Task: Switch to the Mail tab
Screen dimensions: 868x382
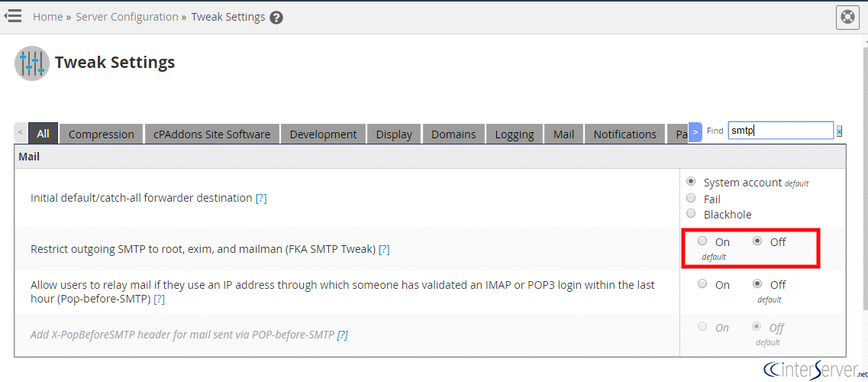Action: point(563,134)
